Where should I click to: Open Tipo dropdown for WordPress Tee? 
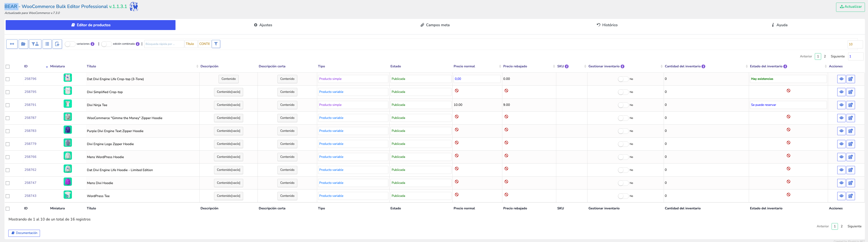click(x=353, y=196)
